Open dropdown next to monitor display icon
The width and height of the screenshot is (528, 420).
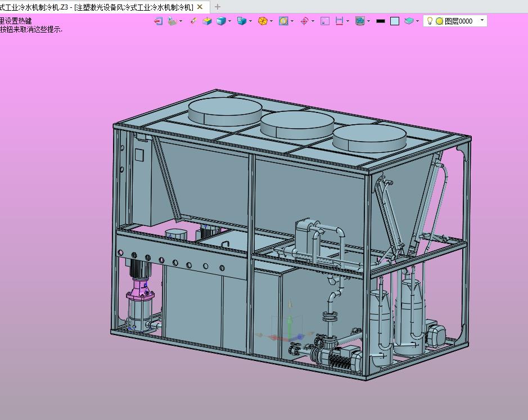(369, 21)
